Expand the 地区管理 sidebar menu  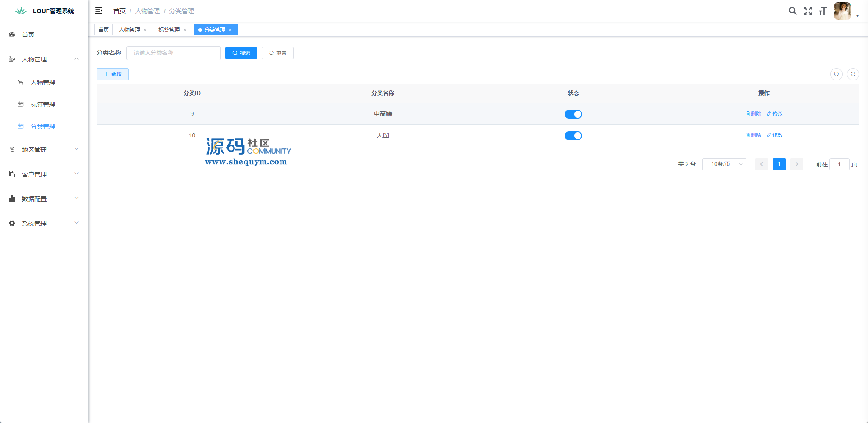click(x=44, y=150)
